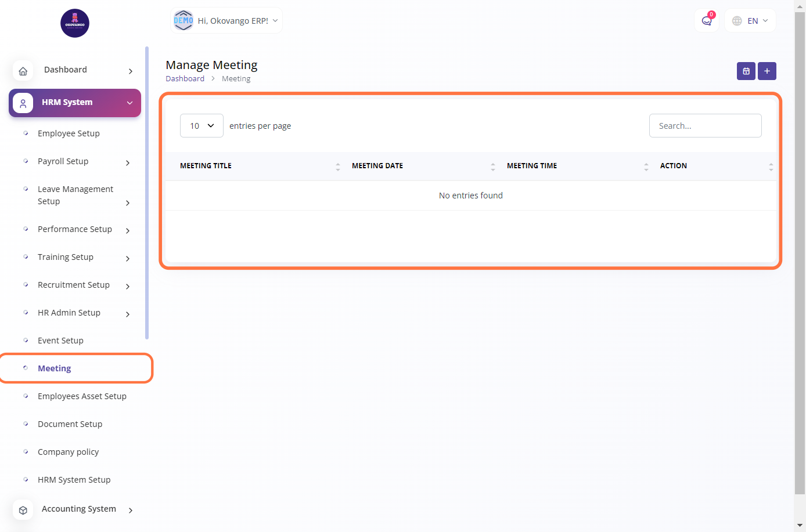Click the Dashboard breadcrumb link
Image resolution: width=806 pixels, height=532 pixels.
pos(185,79)
